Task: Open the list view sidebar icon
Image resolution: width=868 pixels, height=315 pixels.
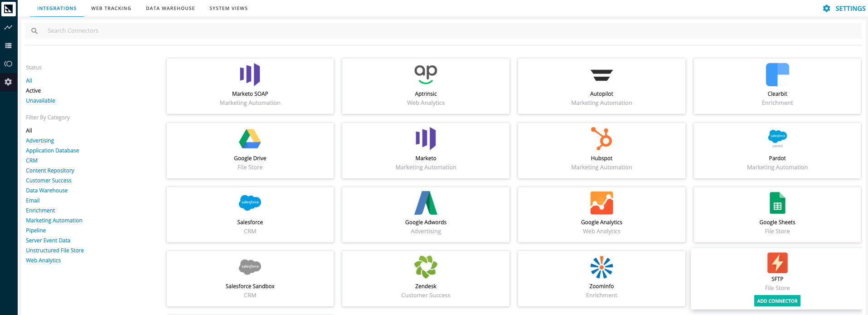Action: tap(8, 46)
